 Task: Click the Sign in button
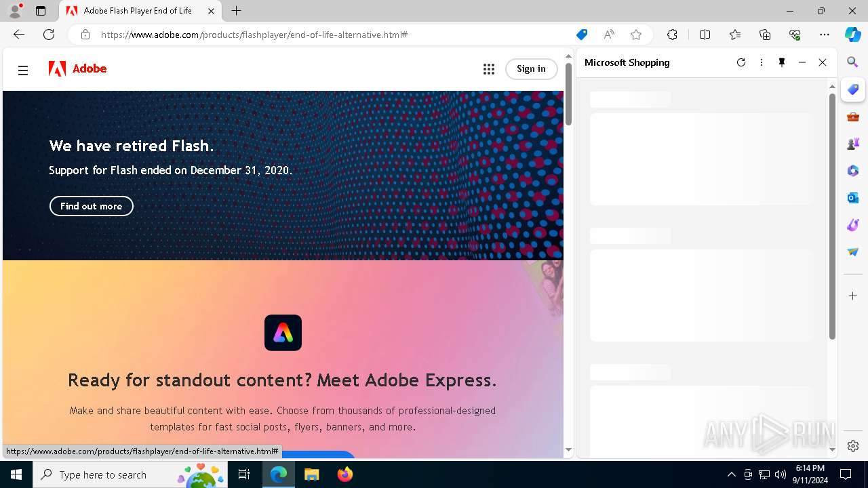pyautogui.click(x=531, y=68)
